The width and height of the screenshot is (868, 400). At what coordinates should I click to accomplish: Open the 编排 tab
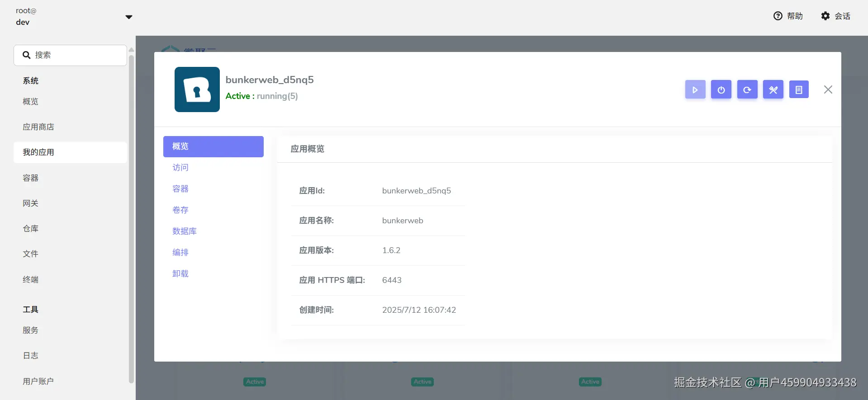213,253
